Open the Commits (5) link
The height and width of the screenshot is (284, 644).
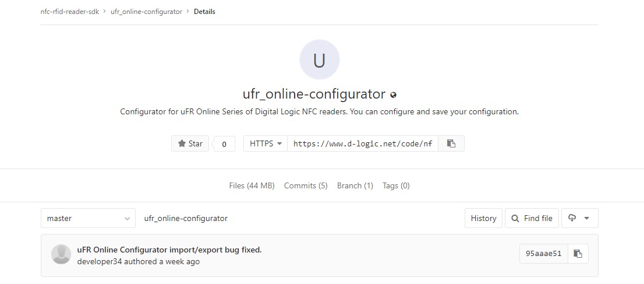point(306,185)
